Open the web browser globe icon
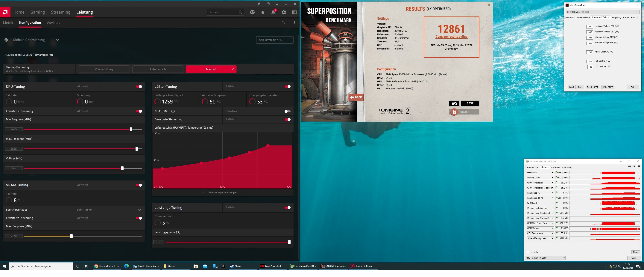644x277 pixels. click(252, 12)
